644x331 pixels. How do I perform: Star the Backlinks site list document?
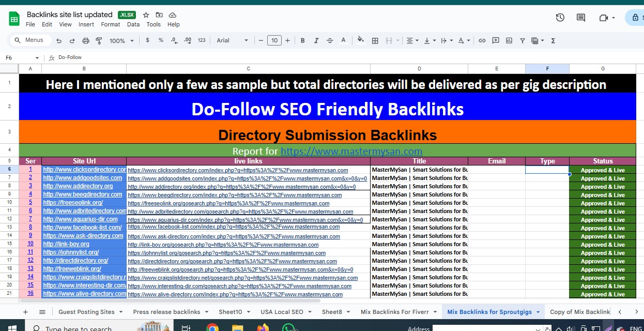[x=146, y=15]
